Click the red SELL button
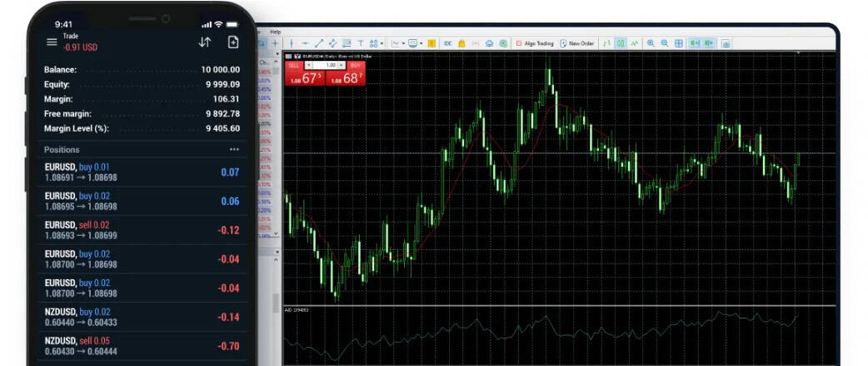Screen dimensions: 868x366 pyautogui.click(x=304, y=73)
